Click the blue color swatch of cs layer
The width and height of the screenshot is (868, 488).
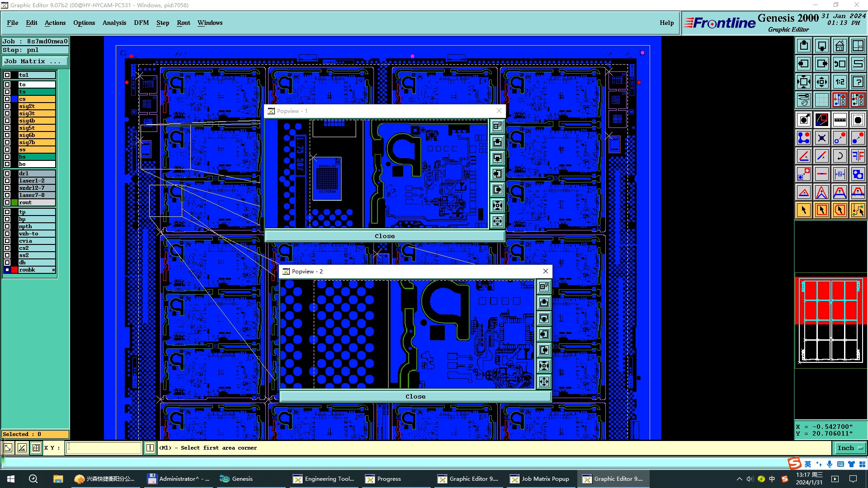[14, 99]
